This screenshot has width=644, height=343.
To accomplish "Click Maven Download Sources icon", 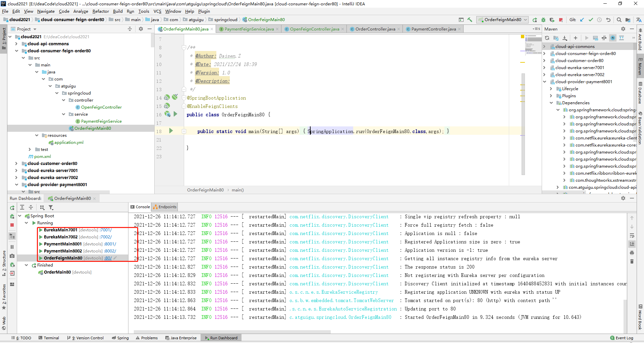I will [x=565, y=38].
